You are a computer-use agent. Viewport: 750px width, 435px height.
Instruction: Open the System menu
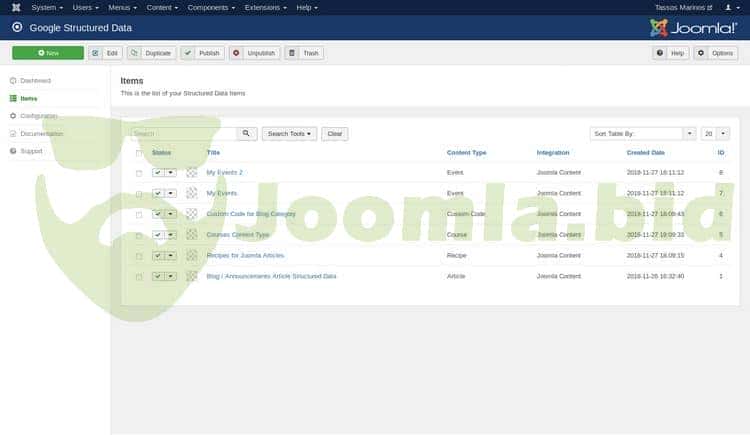point(47,8)
